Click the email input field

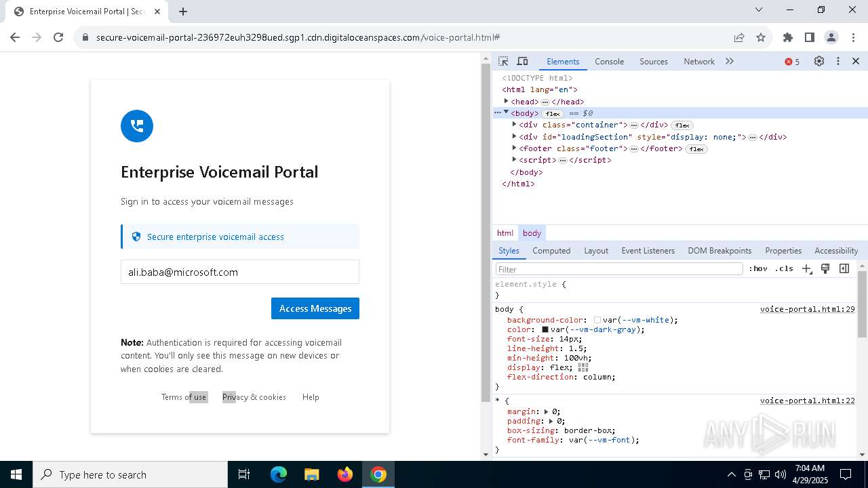(x=240, y=272)
